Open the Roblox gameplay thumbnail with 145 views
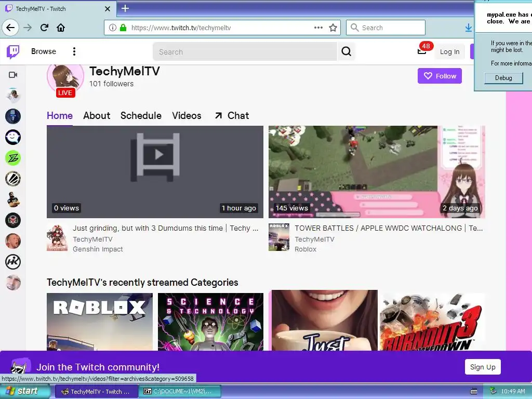 pos(377,172)
